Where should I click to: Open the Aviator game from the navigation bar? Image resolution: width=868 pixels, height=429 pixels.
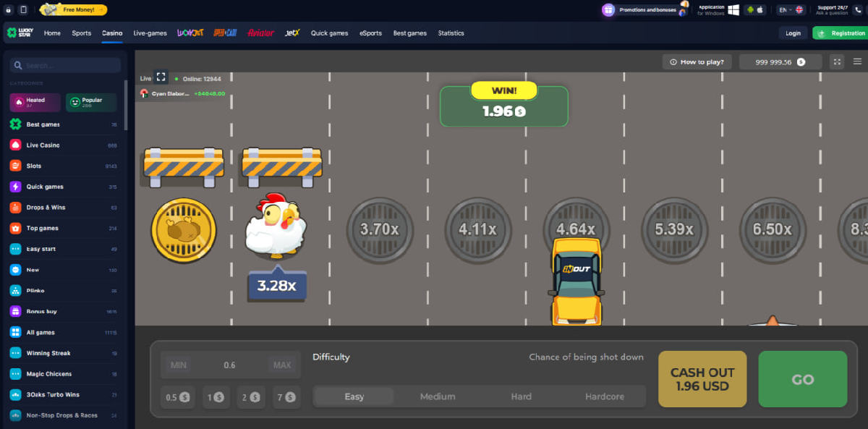[261, 33]
